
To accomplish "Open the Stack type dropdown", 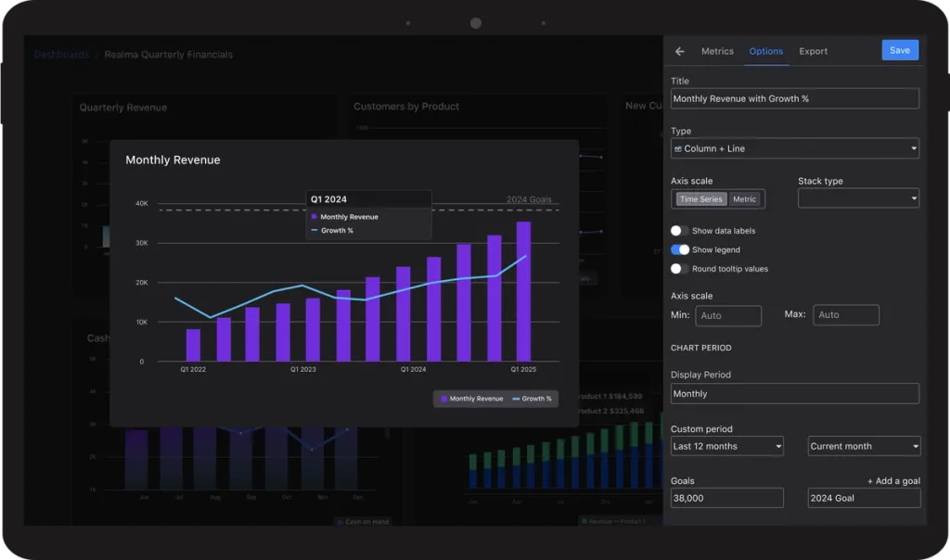I will (858, 198).
